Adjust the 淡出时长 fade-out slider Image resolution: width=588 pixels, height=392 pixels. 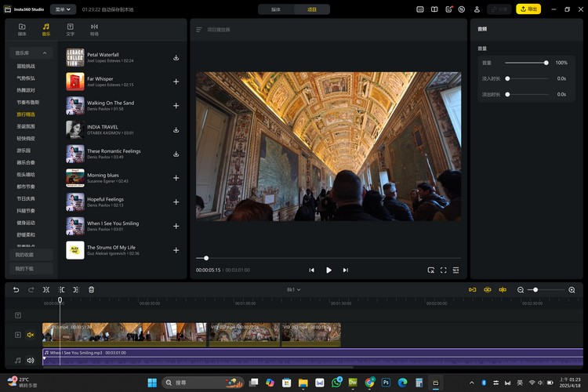(528, 94)
